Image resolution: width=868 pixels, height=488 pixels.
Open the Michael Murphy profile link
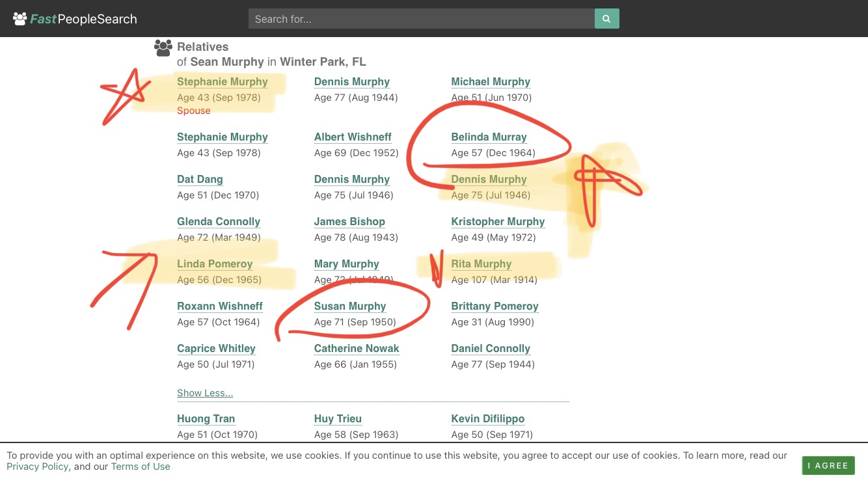tap(491, 82)
